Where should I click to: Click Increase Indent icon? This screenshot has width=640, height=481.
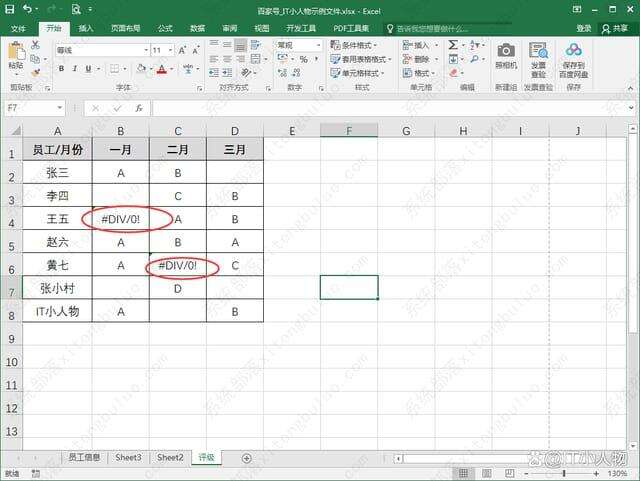tap(227, 73)
